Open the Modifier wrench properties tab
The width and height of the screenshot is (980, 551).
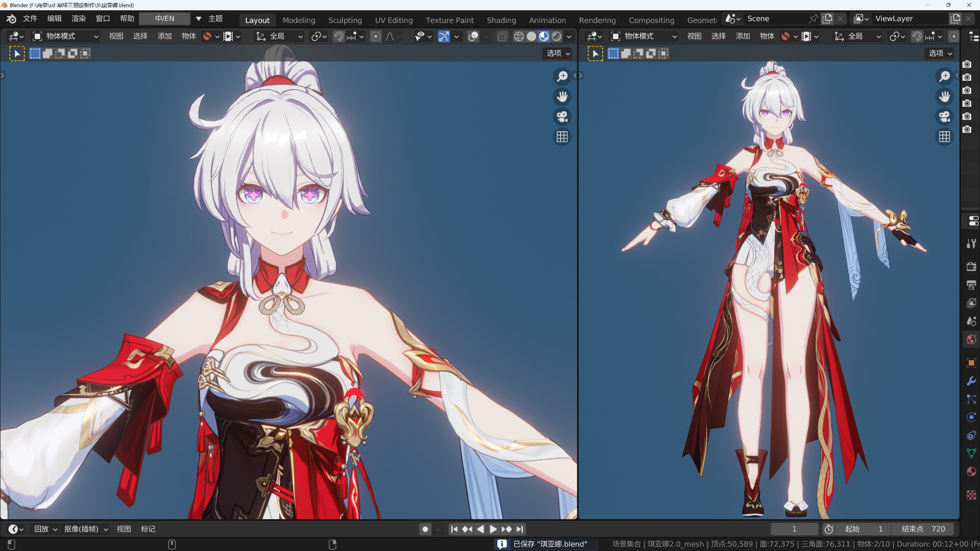[x=971, y=381]
